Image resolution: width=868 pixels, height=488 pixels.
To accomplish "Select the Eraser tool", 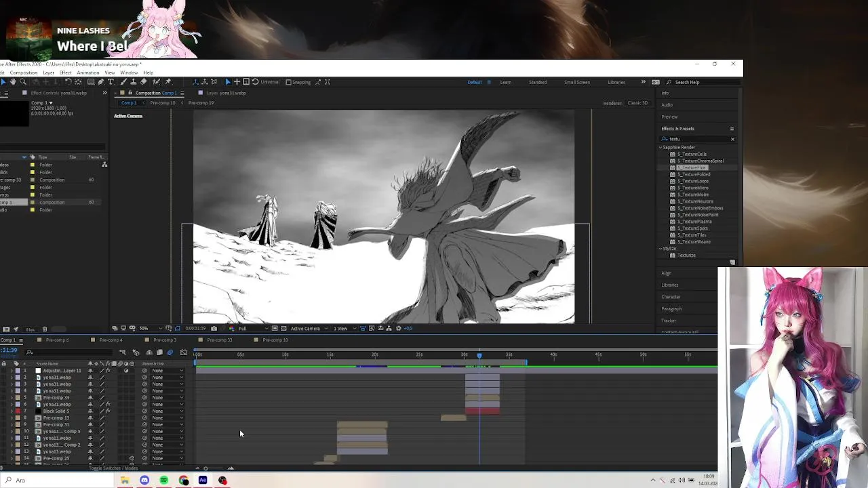I will tap(143, 82).
